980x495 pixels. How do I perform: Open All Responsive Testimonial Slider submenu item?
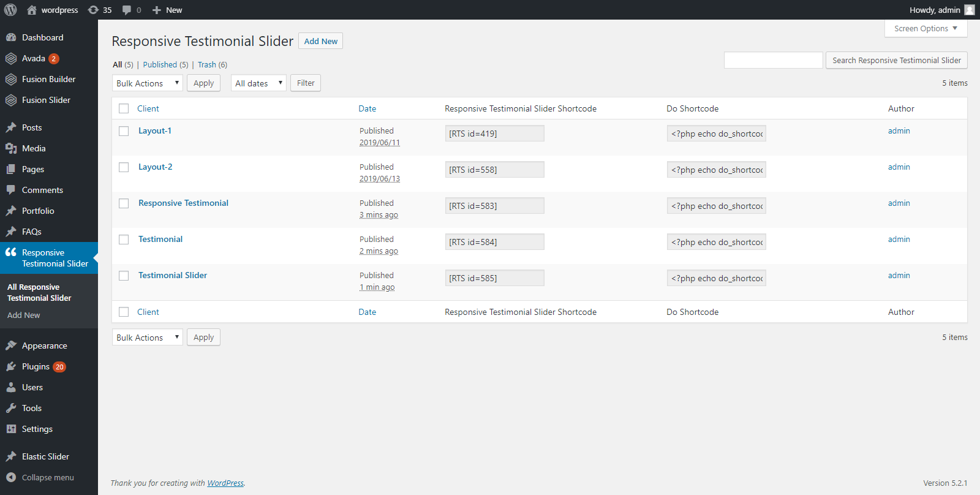pyautogui.click(x=39, y=292)
